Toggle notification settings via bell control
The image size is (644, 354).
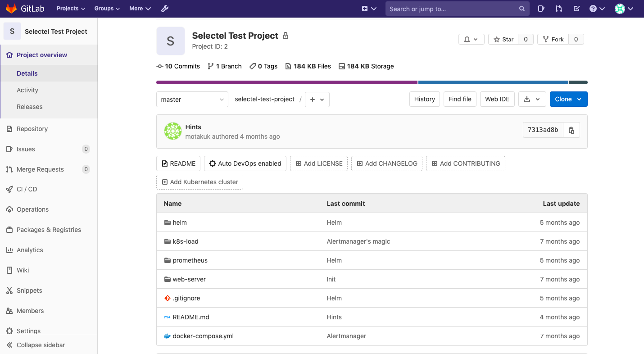click(x=471, y=39)
